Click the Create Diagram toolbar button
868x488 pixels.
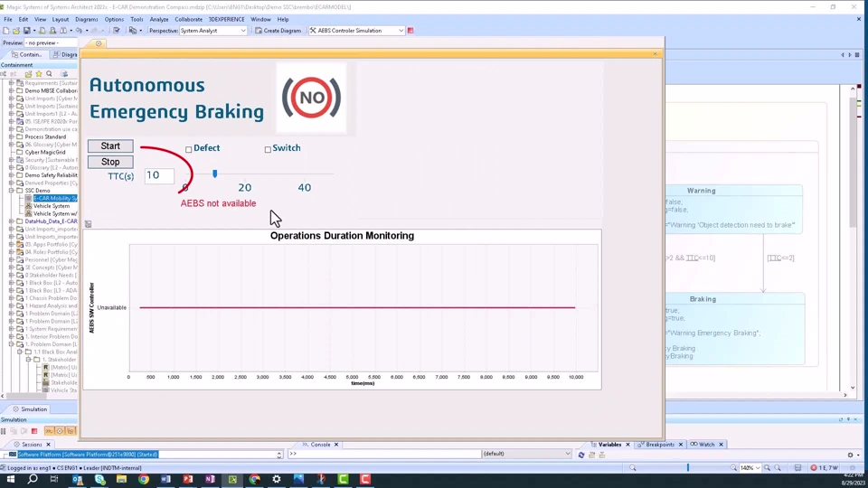[x=278, y=31]
